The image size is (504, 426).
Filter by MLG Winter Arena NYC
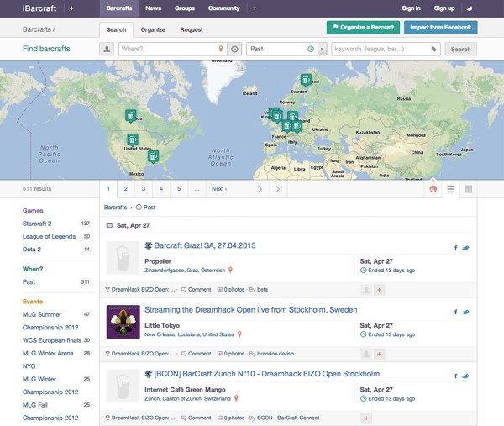(48, 360)
